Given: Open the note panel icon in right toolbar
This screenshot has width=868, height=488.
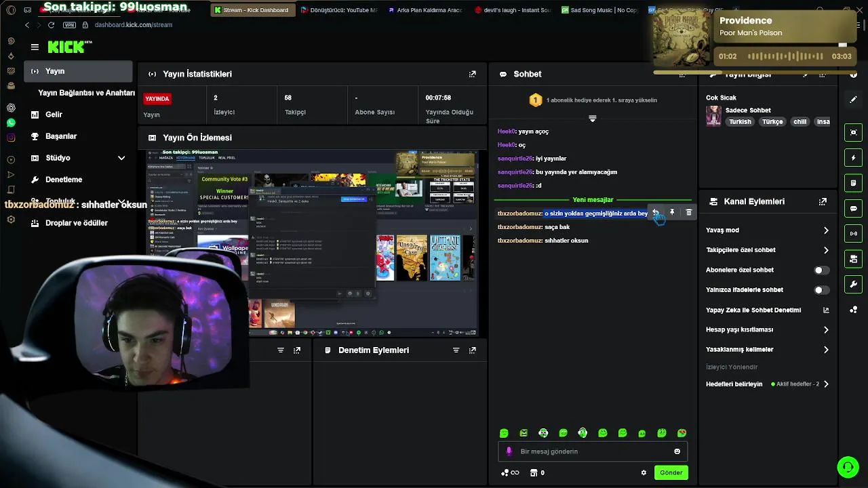Looking at the screenshot, I should [x=853, y=183].
